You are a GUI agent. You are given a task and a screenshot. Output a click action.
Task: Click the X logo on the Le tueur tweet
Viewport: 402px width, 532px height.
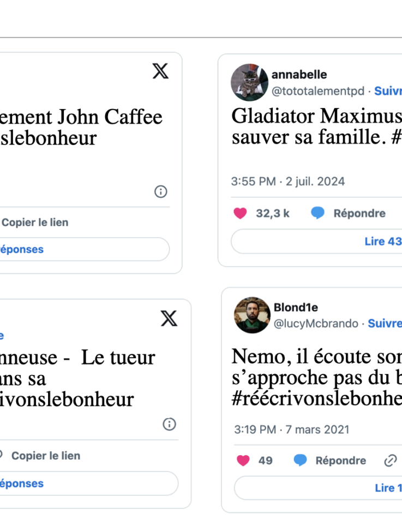pyautogui.click(x=169, y=318)
